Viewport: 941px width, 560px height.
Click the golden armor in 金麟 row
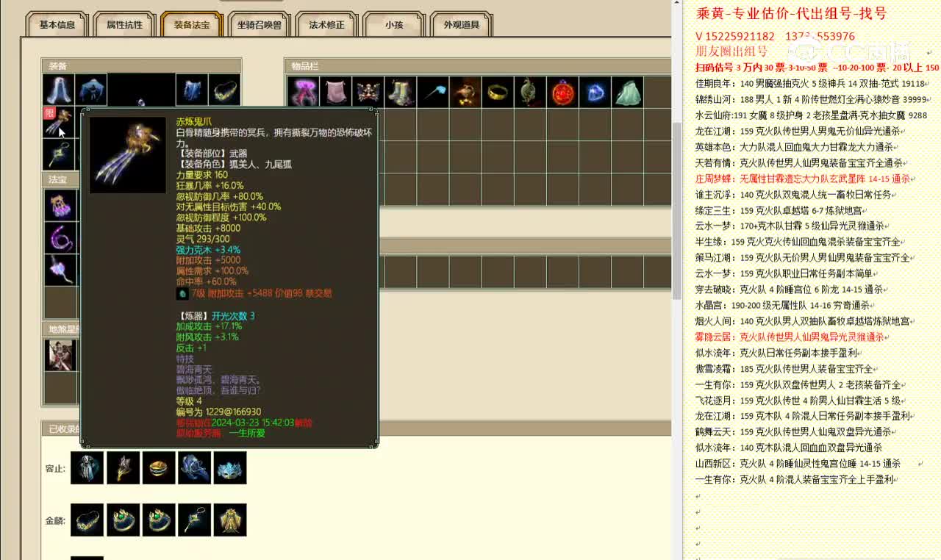(x=230, y=520)
